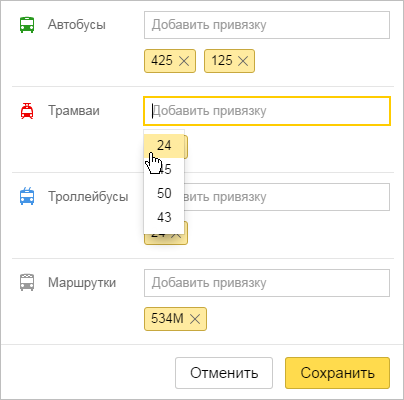Select 24 from the tram suggestions
404x400 pixels.
[164, 146]
